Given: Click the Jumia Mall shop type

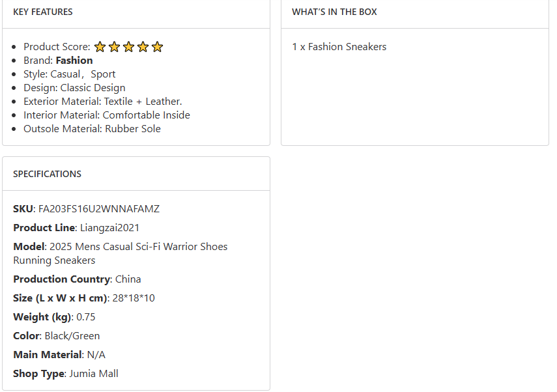Looking at the screenshot, I should (94, 374).
